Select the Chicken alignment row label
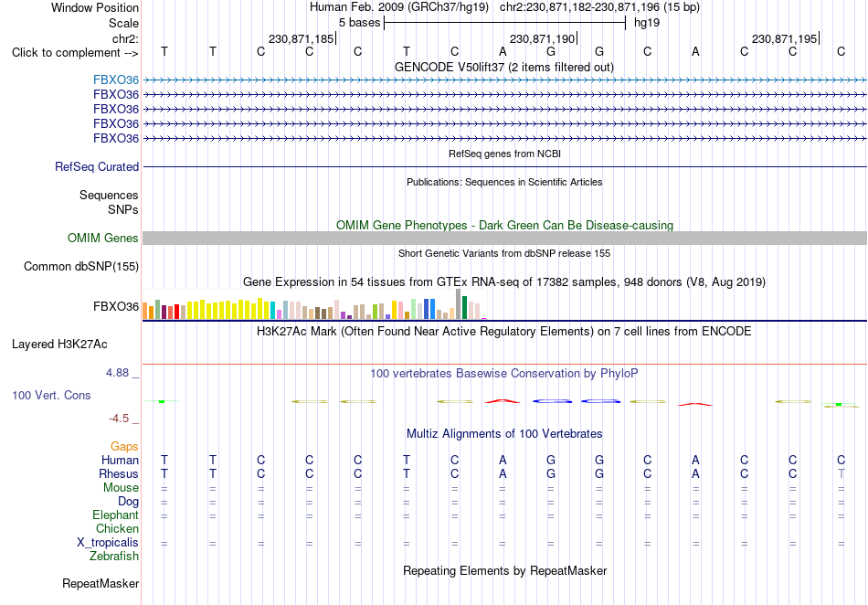The height and width of the screenshot is (605, 868). coord(117,528)
